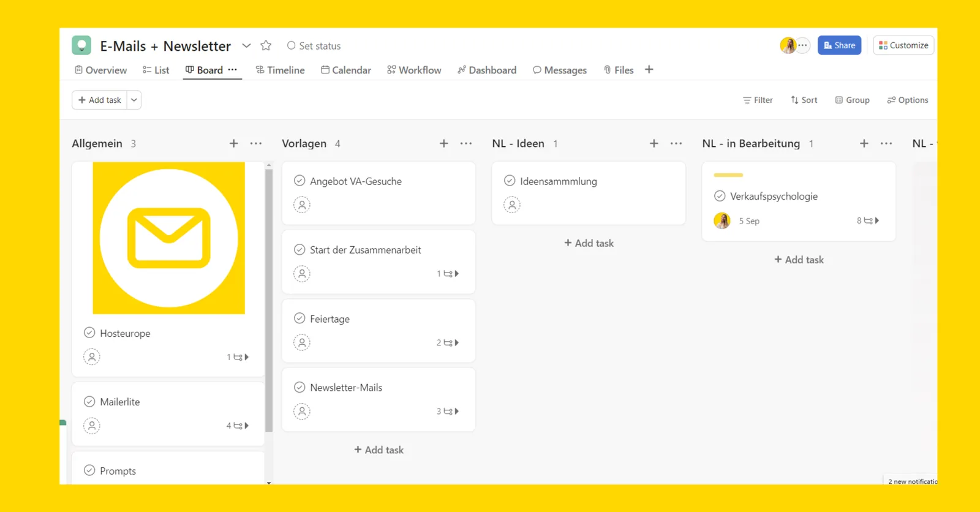Image resolution: width=980 pixels, height=512 pixels.
Task: Click the green project icon beside E-Mails + Newsletter
Action: (x=81, y=45)
